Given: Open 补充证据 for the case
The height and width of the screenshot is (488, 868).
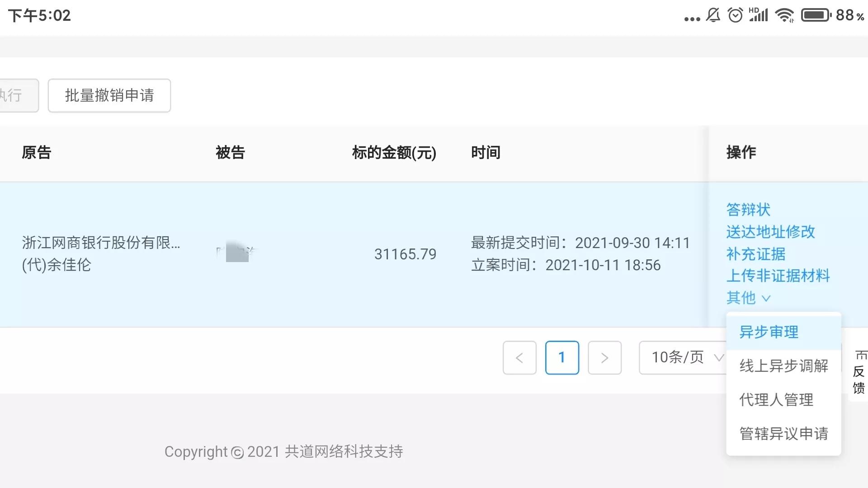Looking at the screenshot, I should pyautogui.click(x=756, y=254).
